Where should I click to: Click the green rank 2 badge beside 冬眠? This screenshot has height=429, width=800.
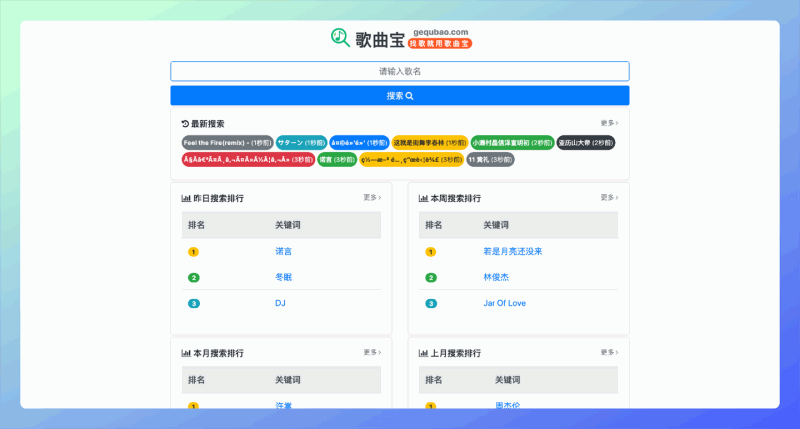[193, 278]
